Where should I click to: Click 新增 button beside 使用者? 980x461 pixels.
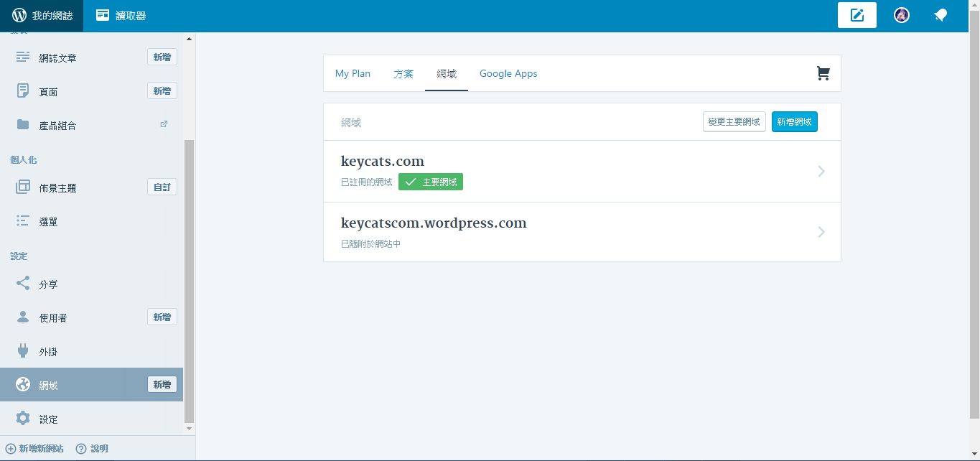tap(162, 317)
